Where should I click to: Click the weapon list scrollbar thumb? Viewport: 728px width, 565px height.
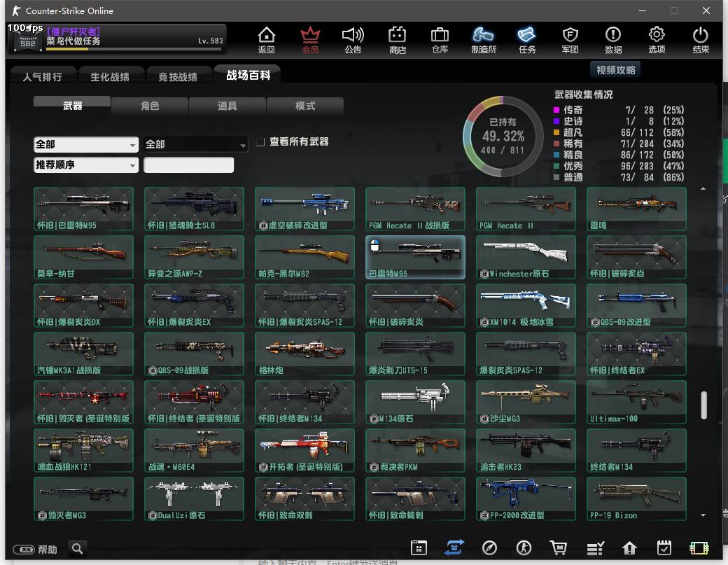tap(704, 405)
